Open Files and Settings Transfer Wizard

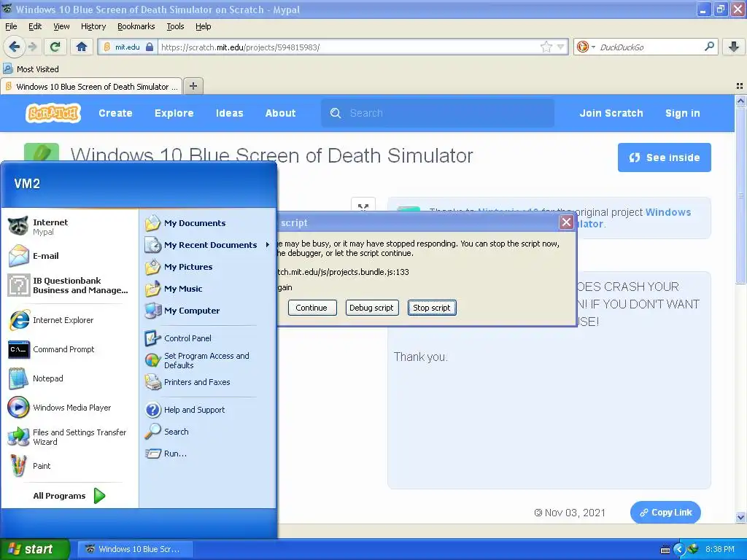(x=69, y=437)
